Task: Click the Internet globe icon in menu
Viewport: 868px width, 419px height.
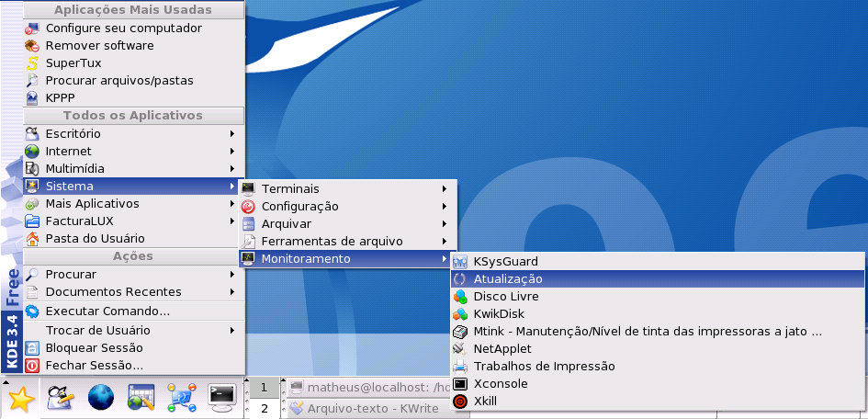Action: (33, 151)
